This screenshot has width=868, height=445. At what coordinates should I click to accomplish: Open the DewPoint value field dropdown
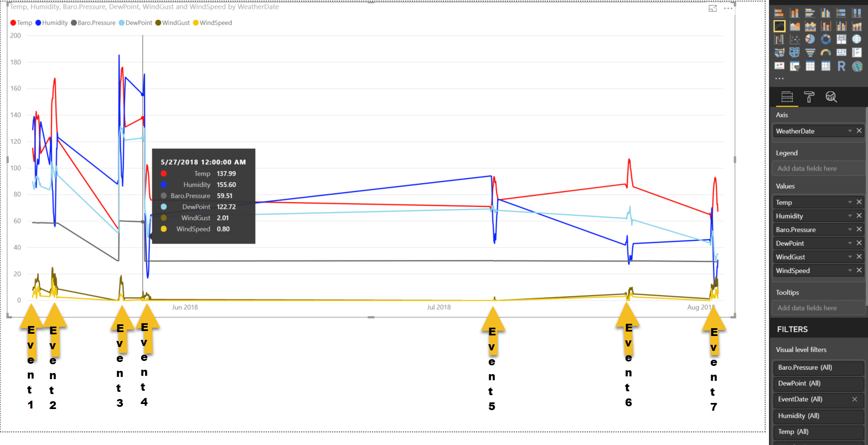click(x=850, y=244)
